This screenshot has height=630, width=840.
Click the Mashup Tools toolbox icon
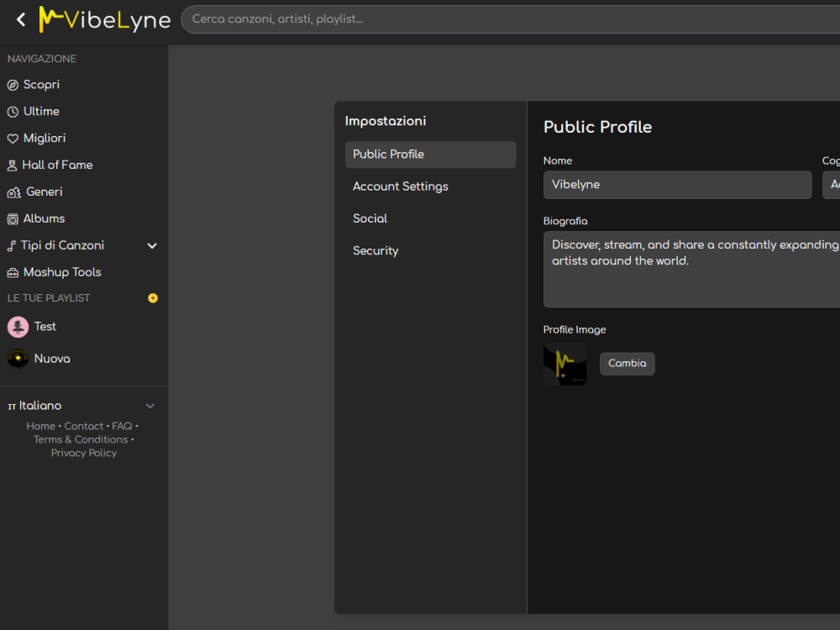[13, 273]
